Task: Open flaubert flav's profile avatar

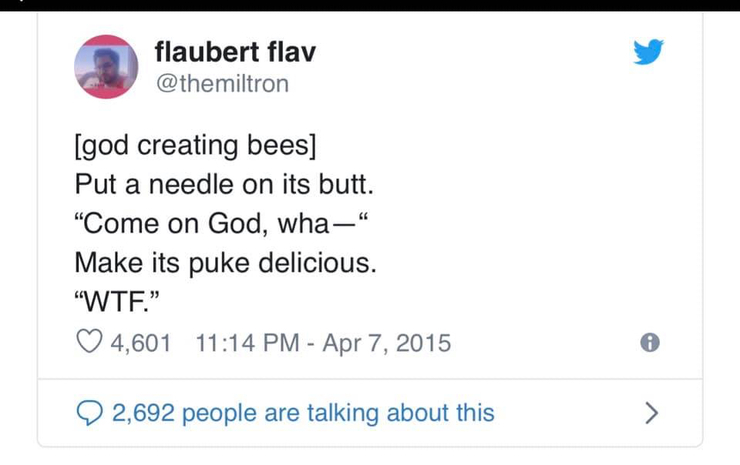Action: (106, 66)
